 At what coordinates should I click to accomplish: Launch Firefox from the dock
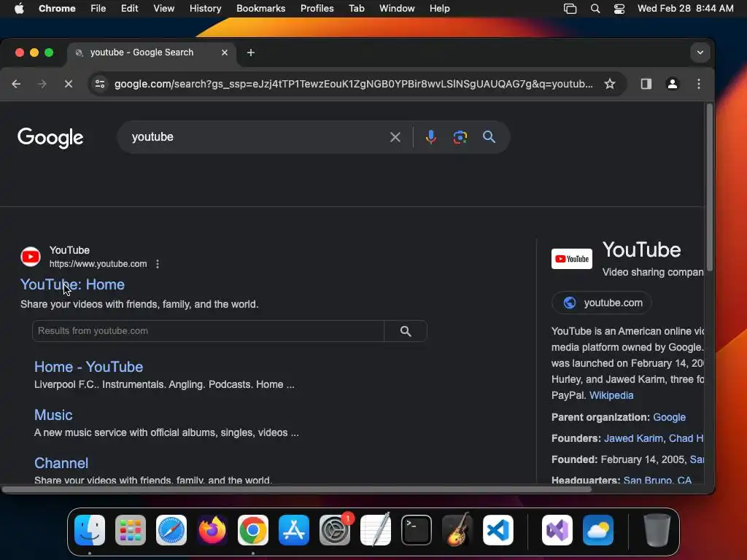click(x=212, y=530)
